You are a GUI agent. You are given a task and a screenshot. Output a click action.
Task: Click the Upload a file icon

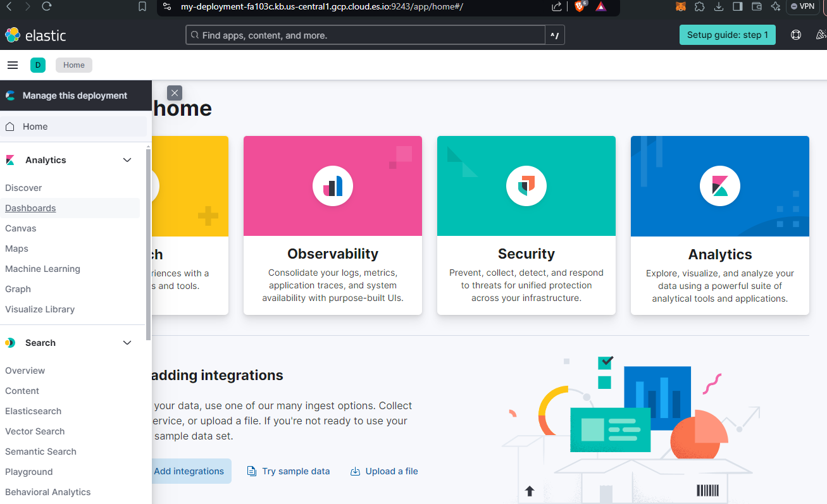(355, 471)
